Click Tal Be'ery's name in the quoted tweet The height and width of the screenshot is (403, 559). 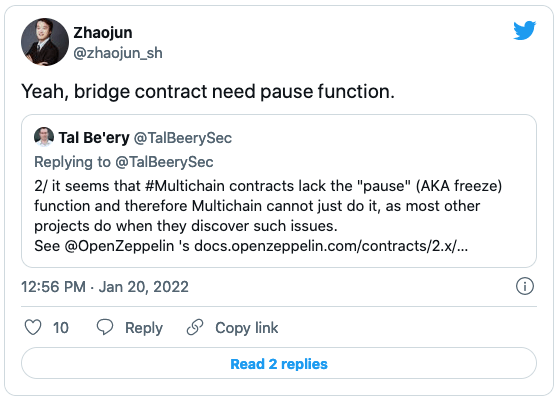(x=94, y=138)
